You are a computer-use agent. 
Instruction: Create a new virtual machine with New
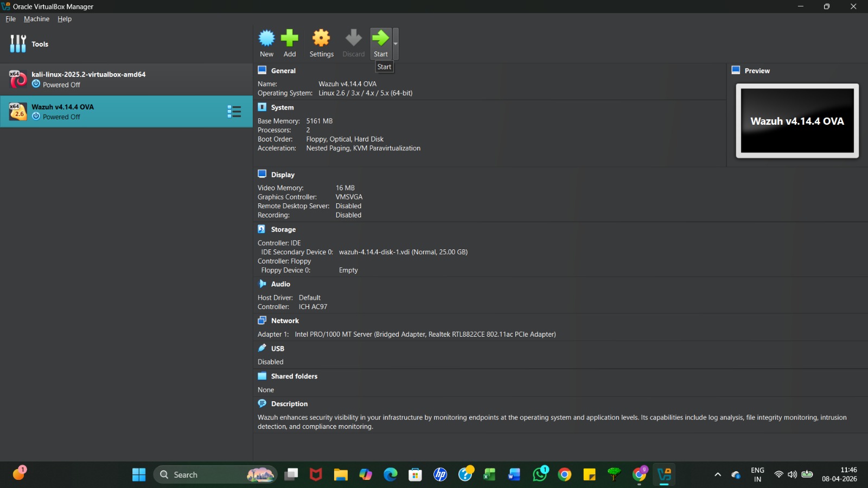[266, 43]
